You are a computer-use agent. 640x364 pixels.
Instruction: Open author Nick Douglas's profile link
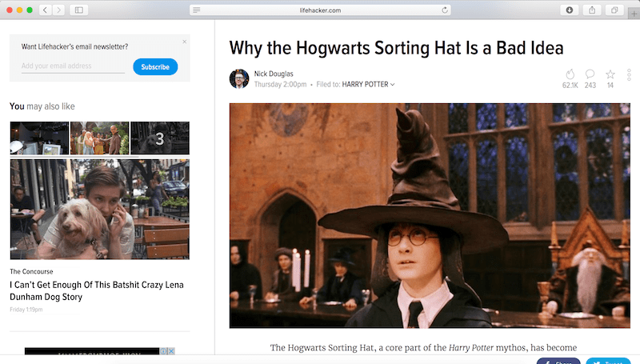[x=274, y=74]
